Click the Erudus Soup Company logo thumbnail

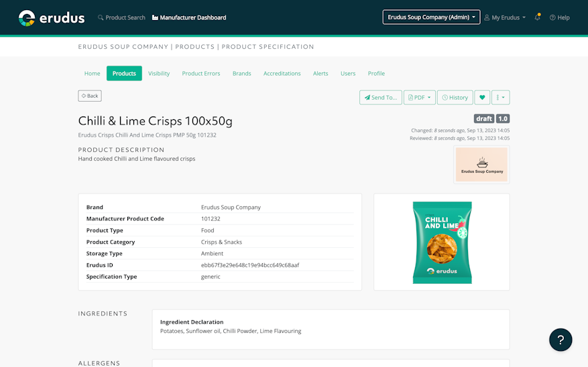[482, 164]
